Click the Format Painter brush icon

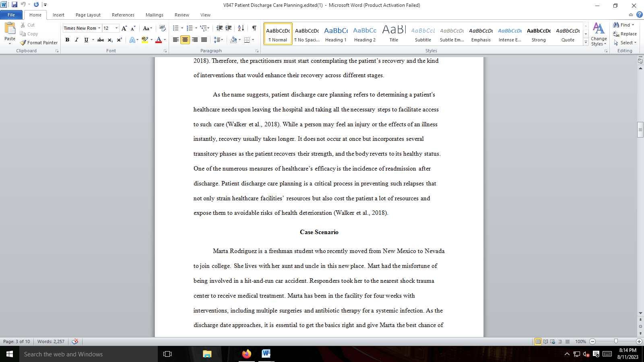[23, 43]
